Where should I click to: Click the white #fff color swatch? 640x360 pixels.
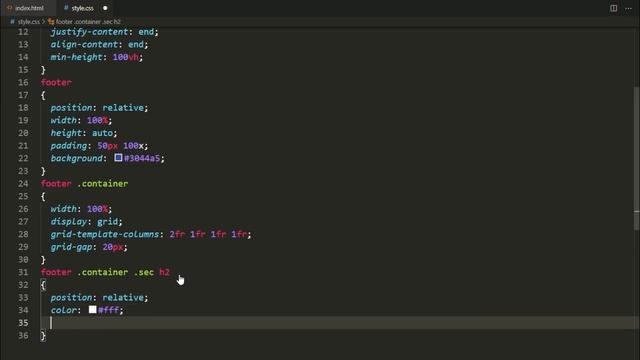93,309
